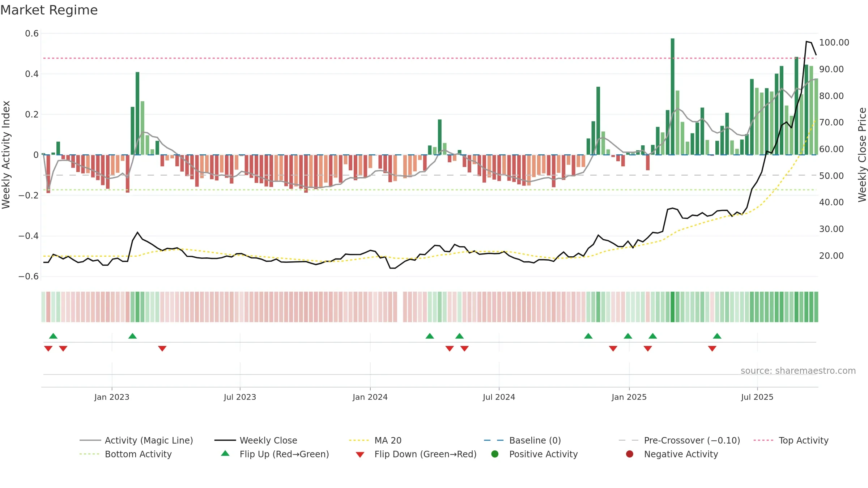The width and height of the screenshot is (868, 488).
Task: Click the Jul 2023 x-axis label
Action: [x=240, y=397]
